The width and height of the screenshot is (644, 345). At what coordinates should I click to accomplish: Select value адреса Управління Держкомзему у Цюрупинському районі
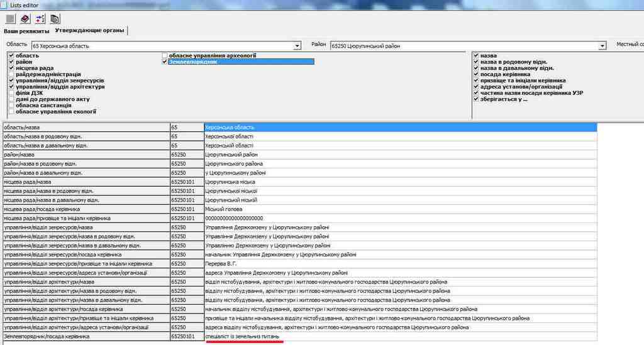click(401, 273)
